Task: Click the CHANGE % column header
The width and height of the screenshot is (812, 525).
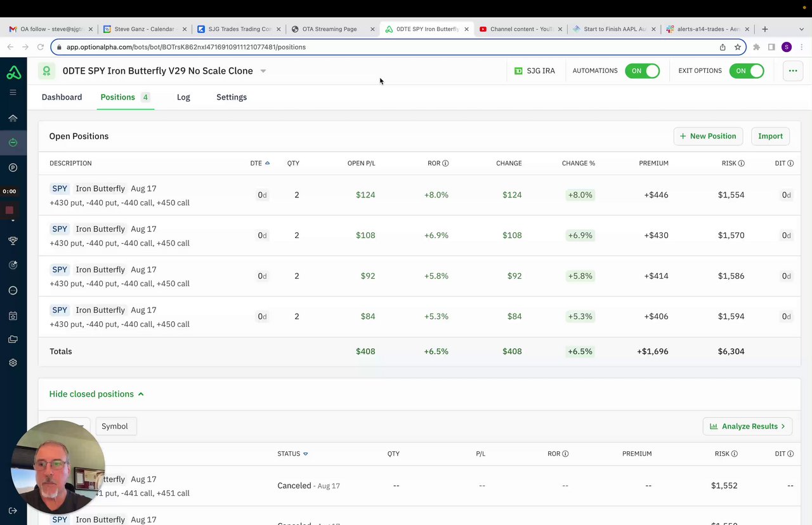Action: (x=579, y=163)
